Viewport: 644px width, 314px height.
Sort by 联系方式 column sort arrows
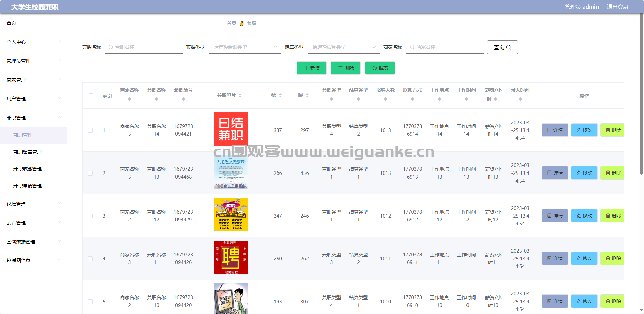413,99
